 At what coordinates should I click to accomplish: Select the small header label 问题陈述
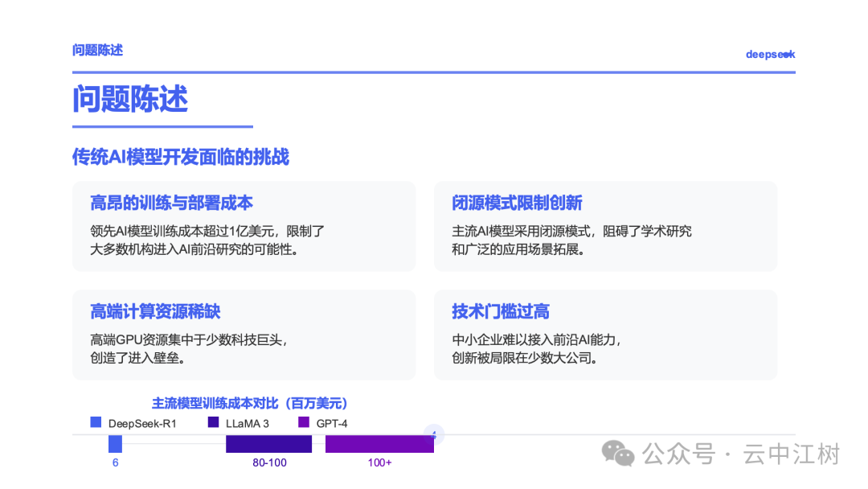point(97,51)
